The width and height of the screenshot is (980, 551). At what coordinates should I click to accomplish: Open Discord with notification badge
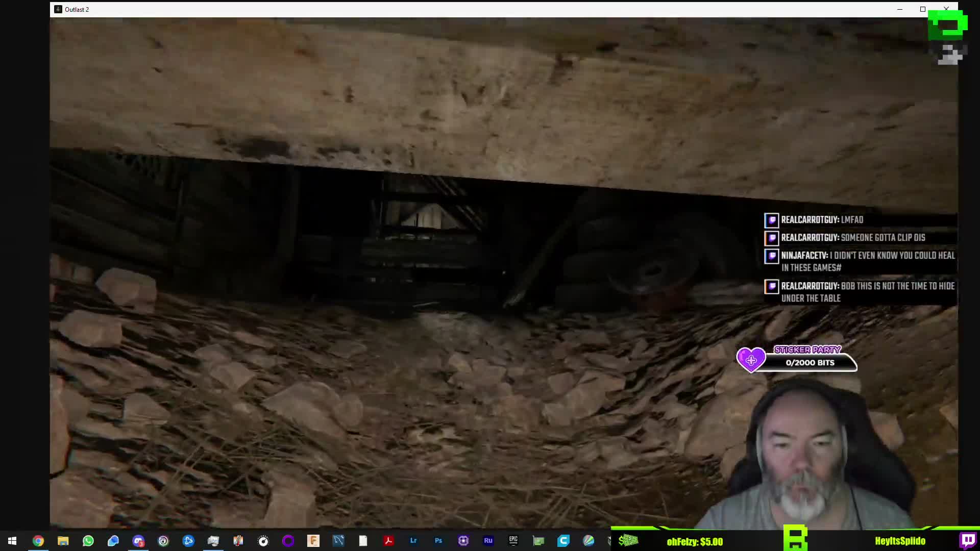click(x=138, y=541)
